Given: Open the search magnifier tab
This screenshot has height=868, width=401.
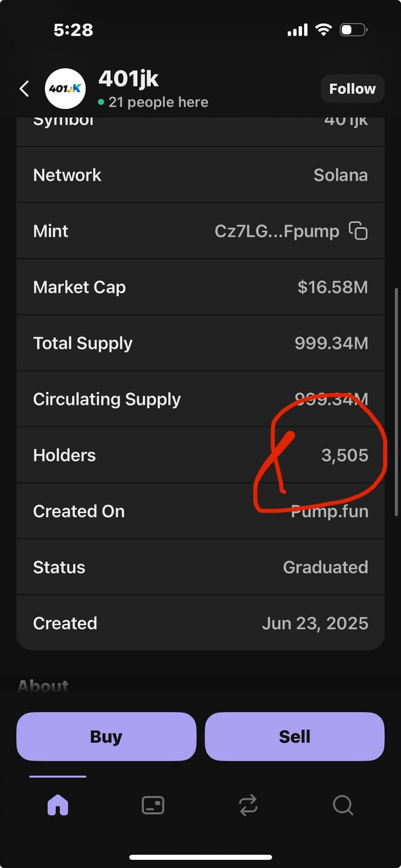Looking at the screenshot, I should coord(343,805).
